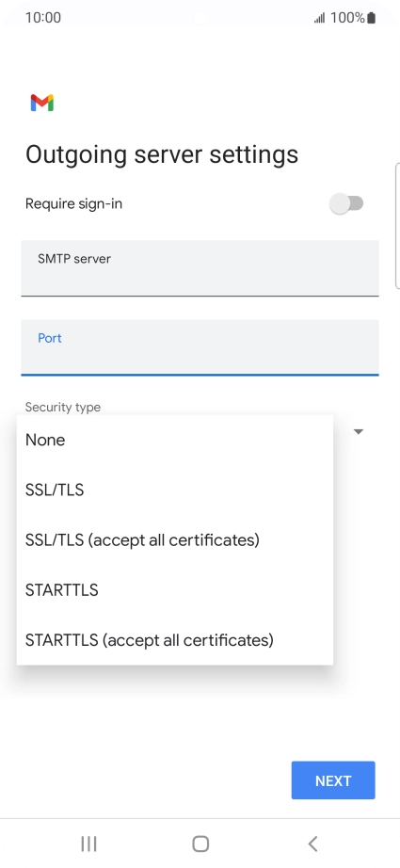This screenshot has width=400, height=868.
Task: Tap the NEXT button
Action: click(x=333, y=780)
